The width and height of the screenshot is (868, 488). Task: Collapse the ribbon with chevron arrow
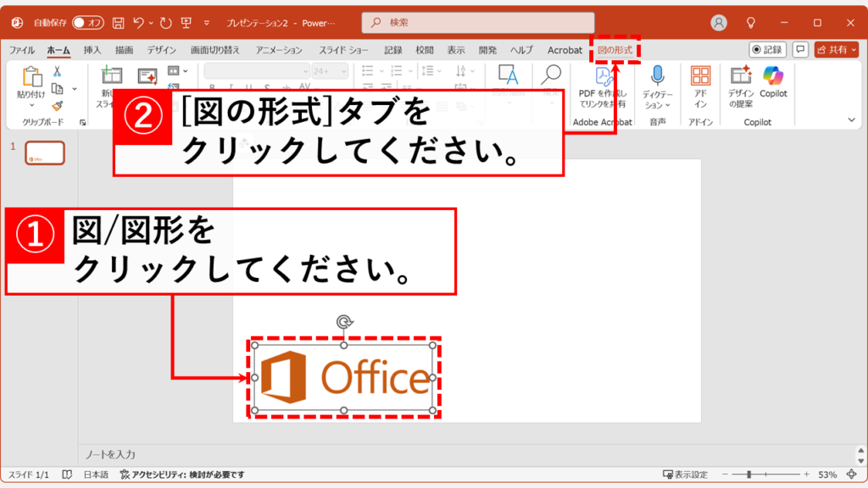click(x=851, y=120)
